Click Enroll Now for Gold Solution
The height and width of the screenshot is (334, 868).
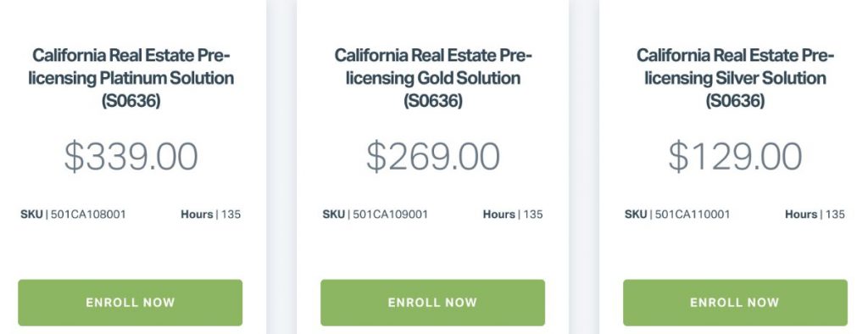tap(432, 303)
